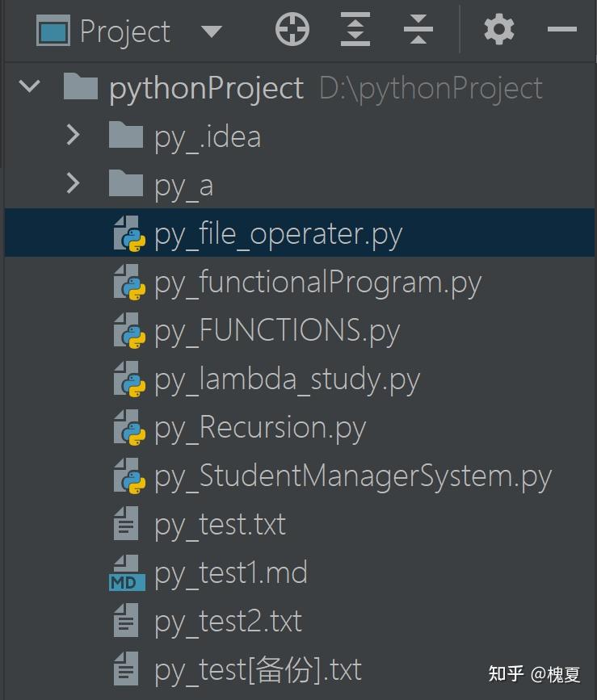Hide the Project tool window
The height and width of the screenshot is (700, 597).
click(x=563, y=30)
